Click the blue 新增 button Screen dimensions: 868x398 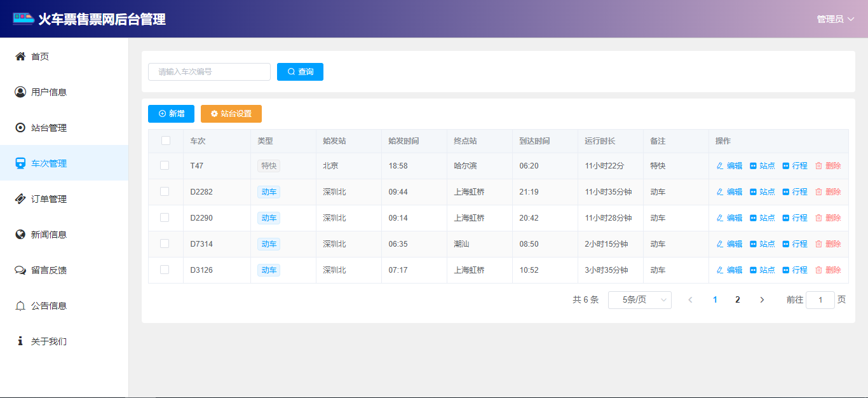171,114
